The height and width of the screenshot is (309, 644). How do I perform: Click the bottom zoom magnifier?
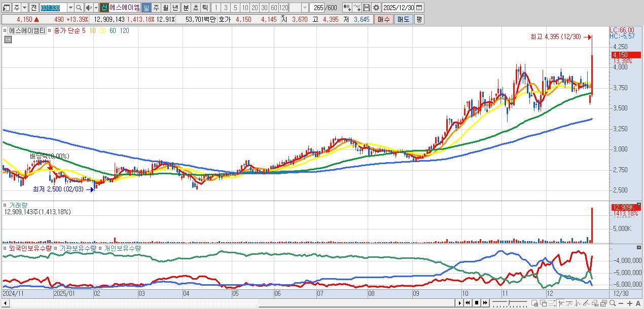click(x=613, y=303)
